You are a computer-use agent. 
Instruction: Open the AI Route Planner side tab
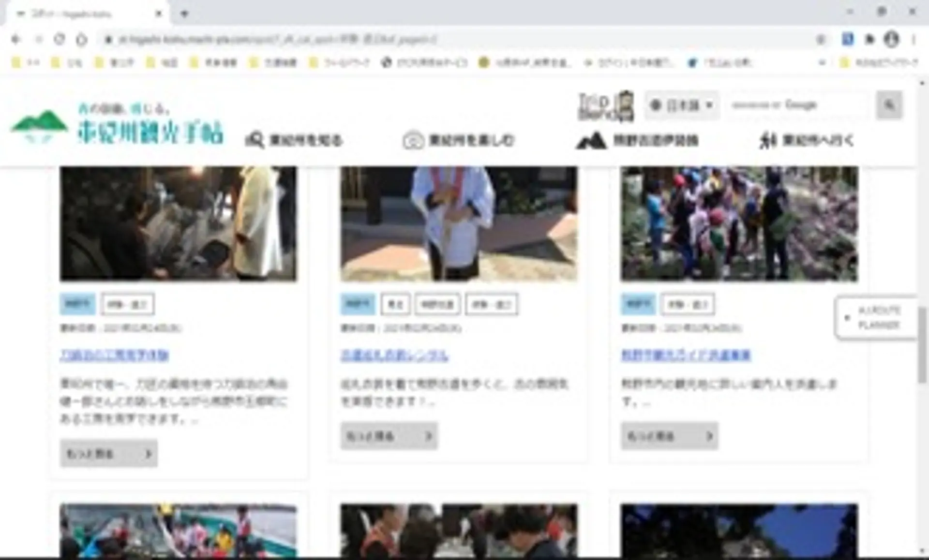[876, 318]
